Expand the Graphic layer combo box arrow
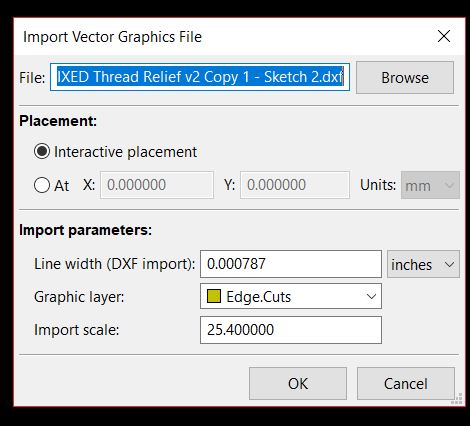The width and height of the screenshot is (470, 426). [371, 296]
